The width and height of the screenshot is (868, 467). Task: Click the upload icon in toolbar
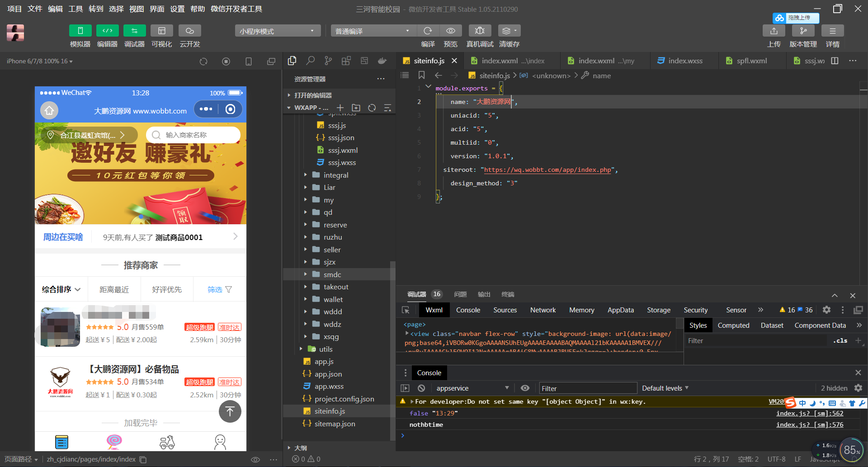coord(774,31)
